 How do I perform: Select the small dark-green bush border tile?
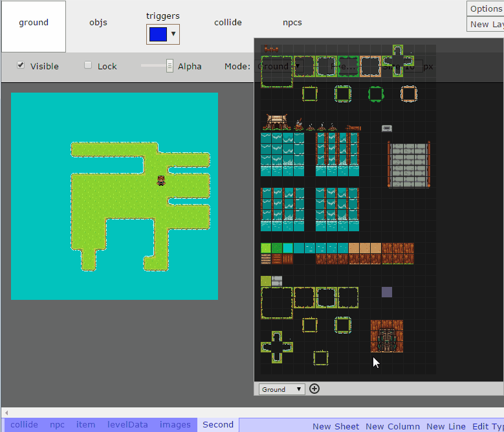pyautogui.click(x=376, y=94)
